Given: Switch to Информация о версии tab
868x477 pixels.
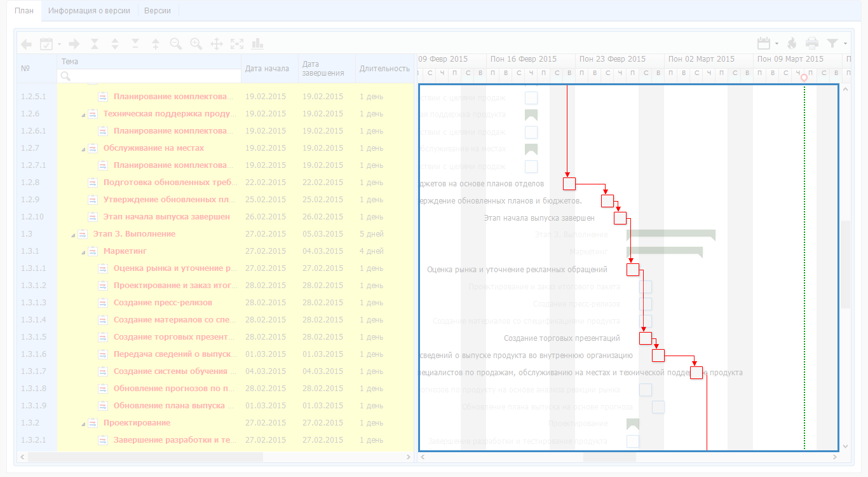Looking at the screenshot, I should [89, 11].
